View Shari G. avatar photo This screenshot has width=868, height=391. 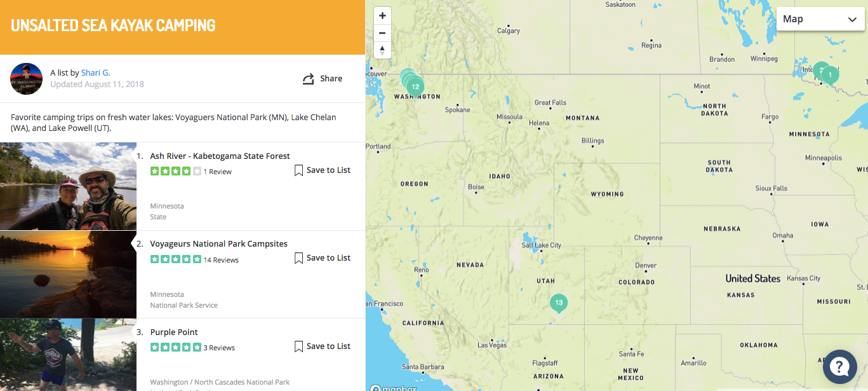(x=27, y=79)
